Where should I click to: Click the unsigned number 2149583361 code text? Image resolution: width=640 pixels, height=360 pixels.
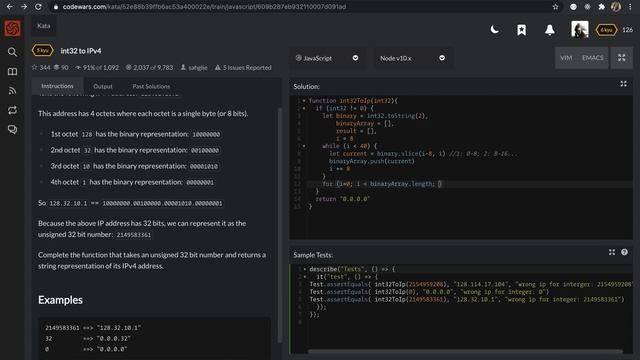(133, 235)
